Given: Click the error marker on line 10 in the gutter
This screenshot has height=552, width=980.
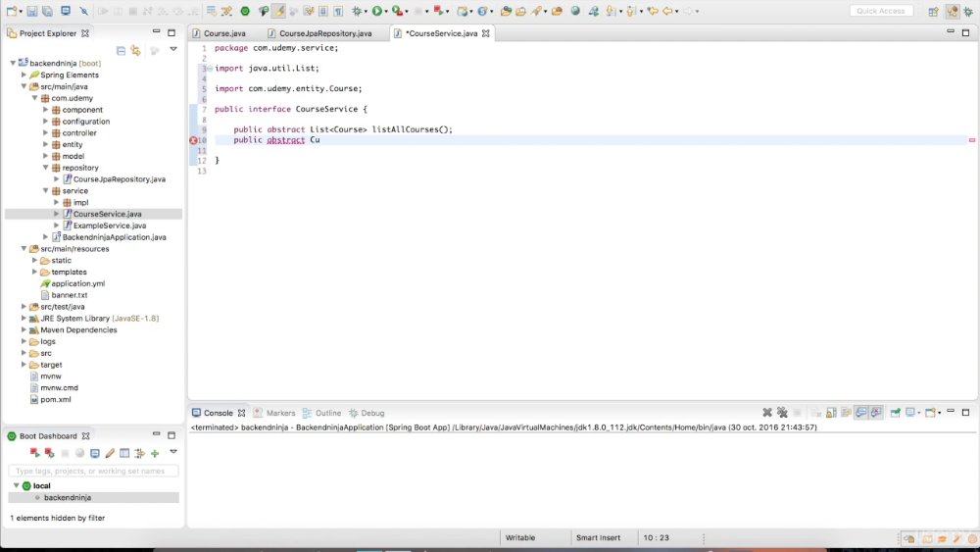Looking at the screenshot, I should point(193,140).
